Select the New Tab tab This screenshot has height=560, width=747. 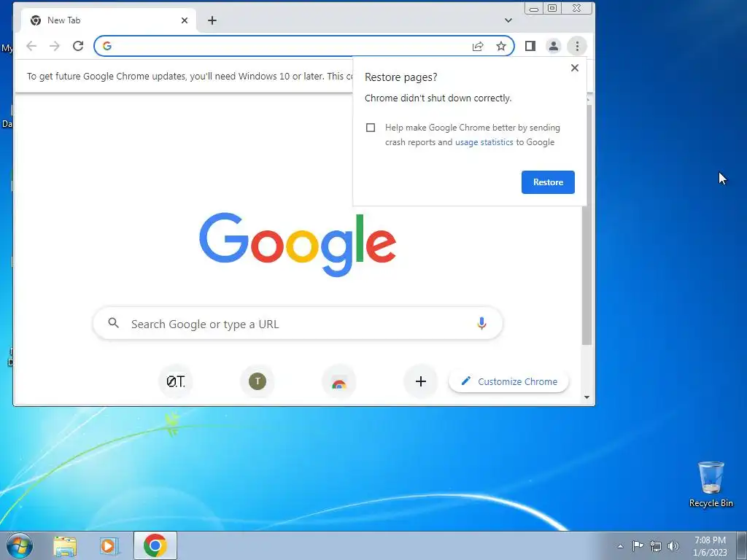coord(109,20)
